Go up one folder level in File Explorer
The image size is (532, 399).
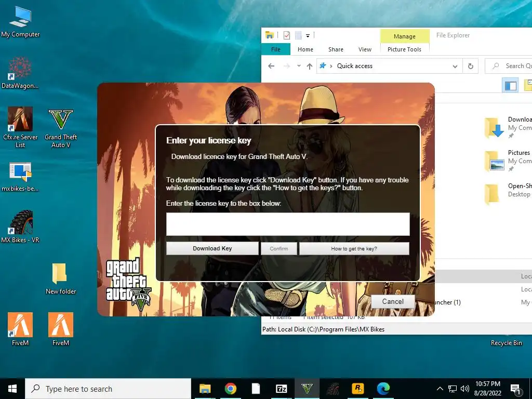point(310,66)
